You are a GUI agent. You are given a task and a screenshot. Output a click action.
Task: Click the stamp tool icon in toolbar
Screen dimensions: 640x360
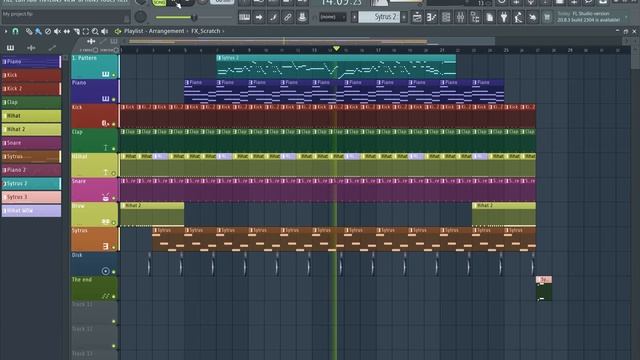(302, 17)
